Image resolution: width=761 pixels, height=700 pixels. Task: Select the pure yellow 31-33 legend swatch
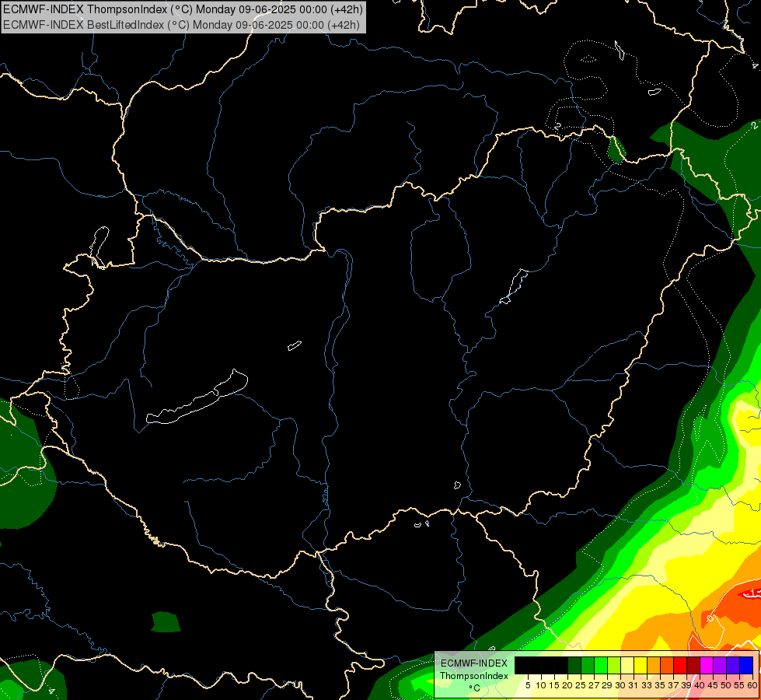point(641,665)
